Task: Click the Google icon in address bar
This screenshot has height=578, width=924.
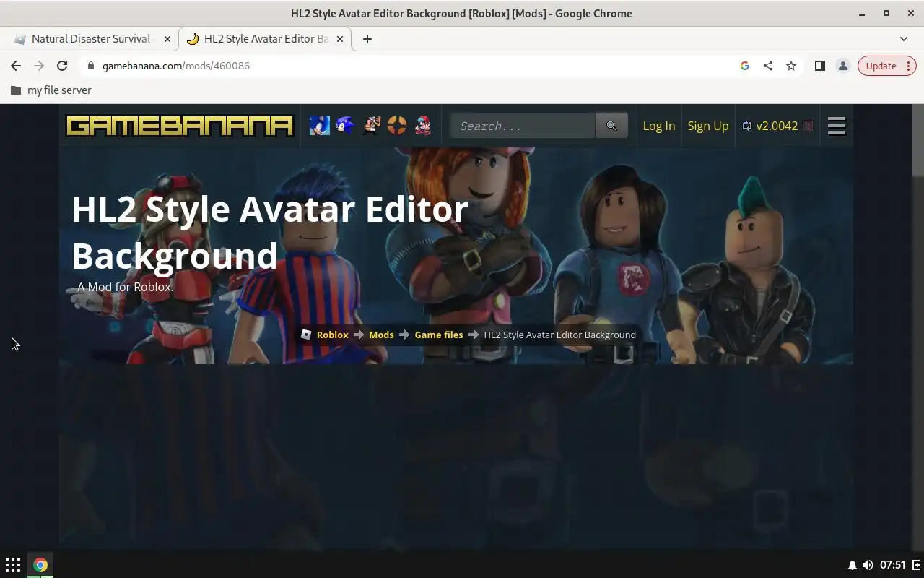Action: 745,66
